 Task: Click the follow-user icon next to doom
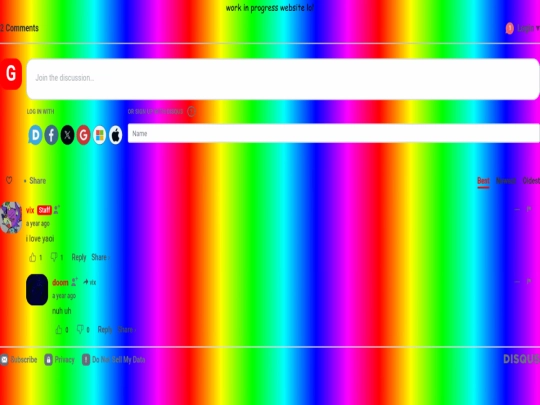click(74, 282)
